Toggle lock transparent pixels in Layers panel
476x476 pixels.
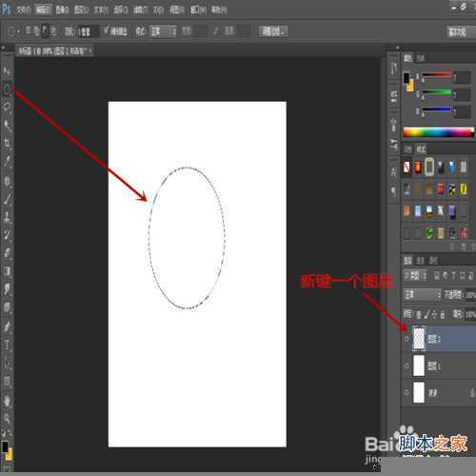[419, 314]
